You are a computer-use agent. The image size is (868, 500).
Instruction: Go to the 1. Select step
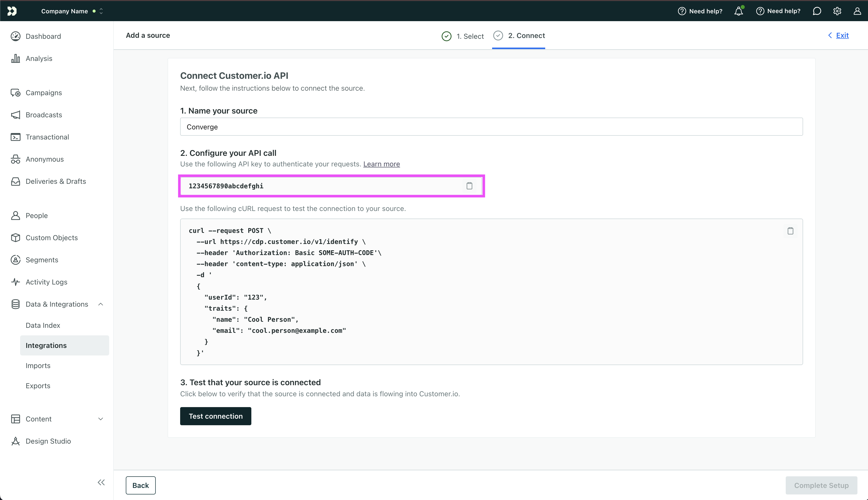[x=463, y=36]
